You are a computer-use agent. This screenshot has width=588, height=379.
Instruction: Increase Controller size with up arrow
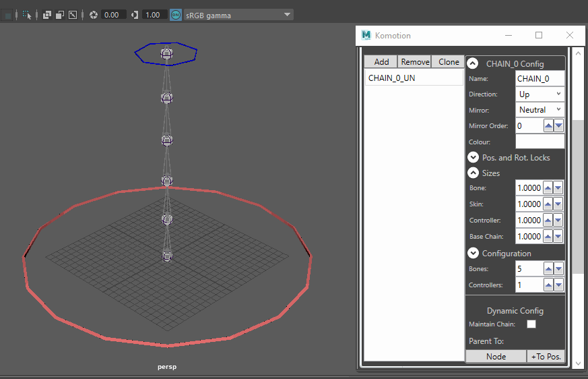(548, 220)
